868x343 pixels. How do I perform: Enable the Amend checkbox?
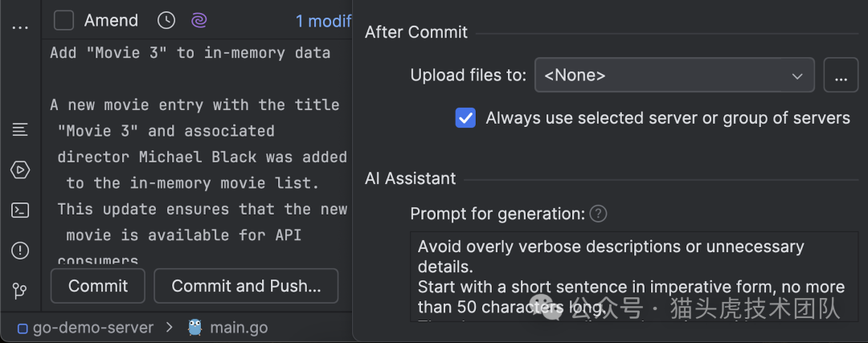(64, 21)
